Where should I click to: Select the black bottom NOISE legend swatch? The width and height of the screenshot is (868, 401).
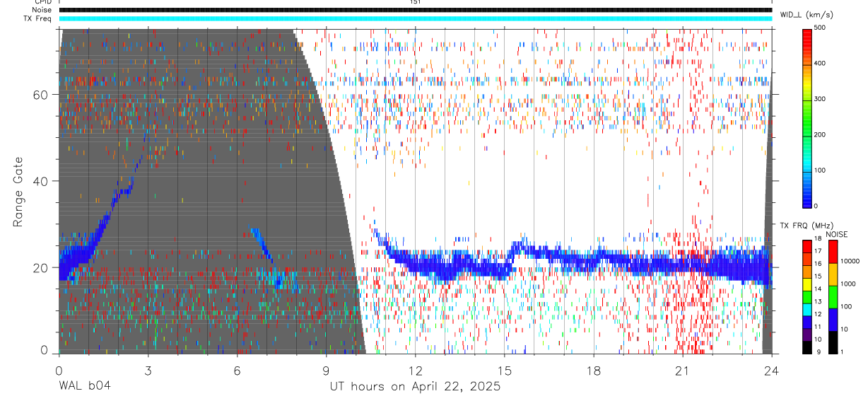point(832,342)
